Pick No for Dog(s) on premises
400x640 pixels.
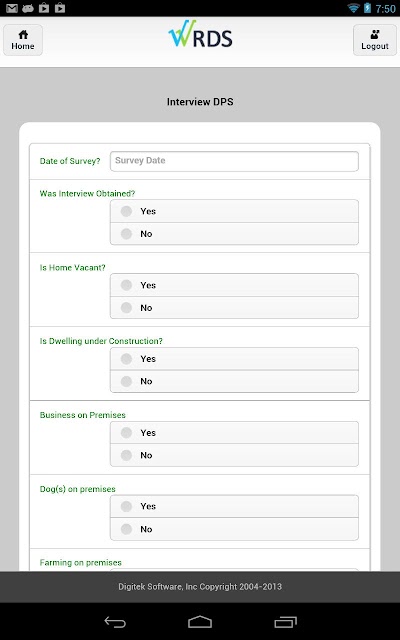pyautogui.click(x=234, y=529)
